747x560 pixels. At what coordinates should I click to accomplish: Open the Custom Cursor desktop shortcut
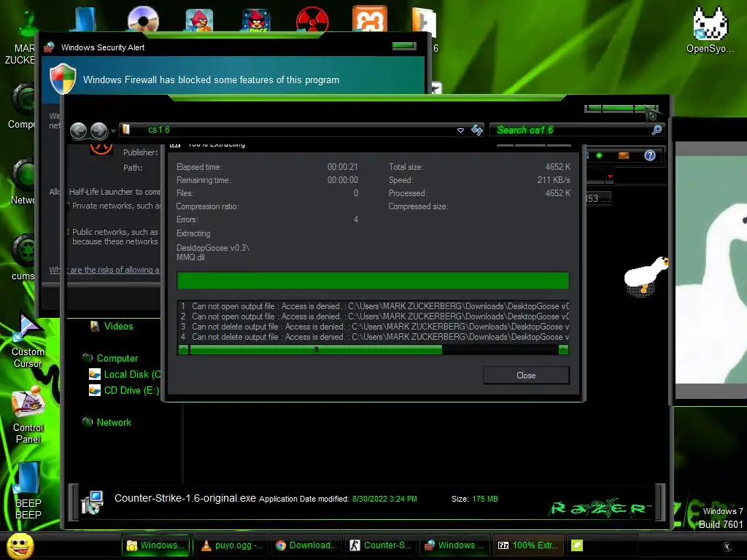click(x=28, y=340)
